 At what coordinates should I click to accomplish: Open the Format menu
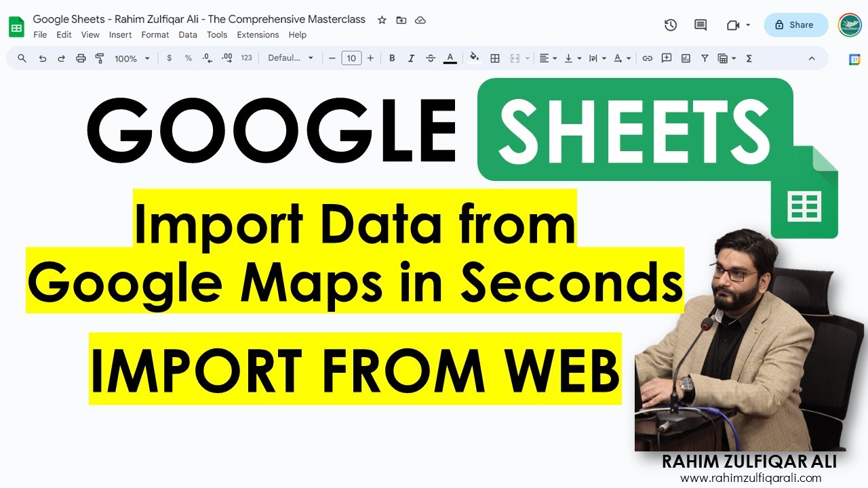click(155, 35)
